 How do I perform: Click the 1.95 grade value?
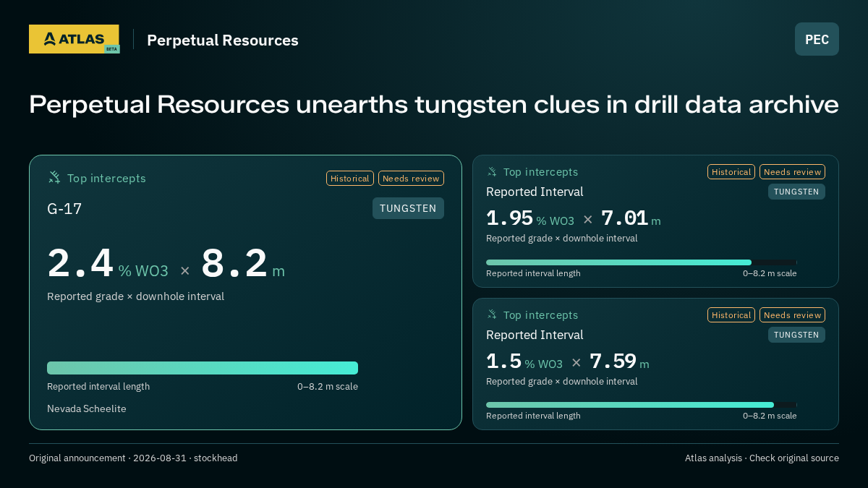point(509,218)
